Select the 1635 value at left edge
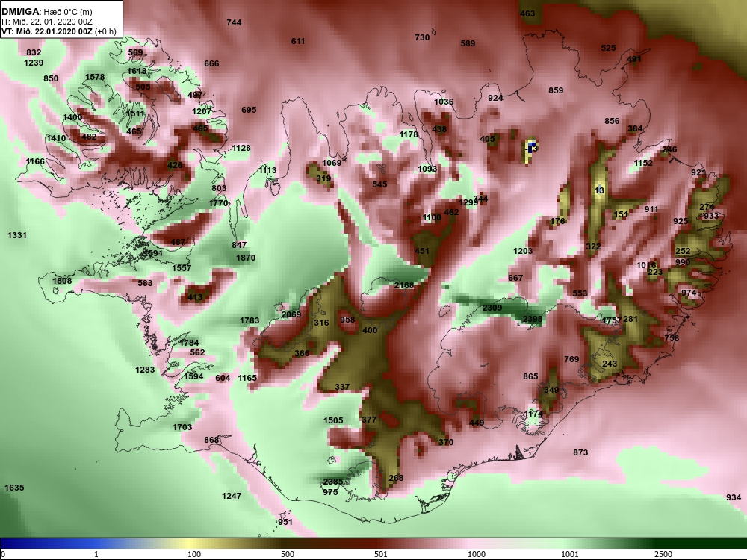The width and height of the screenshot is (747, 560). [x=14, y=487]
